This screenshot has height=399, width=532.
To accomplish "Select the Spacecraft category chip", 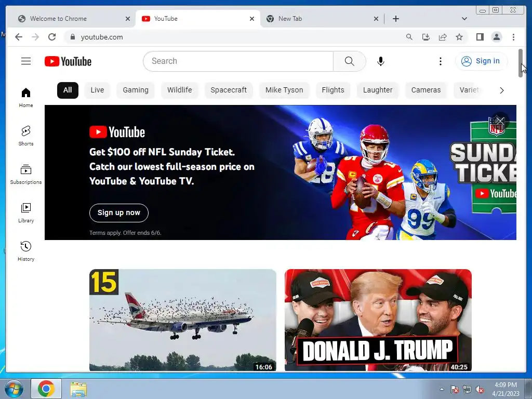I will point(229,90).
